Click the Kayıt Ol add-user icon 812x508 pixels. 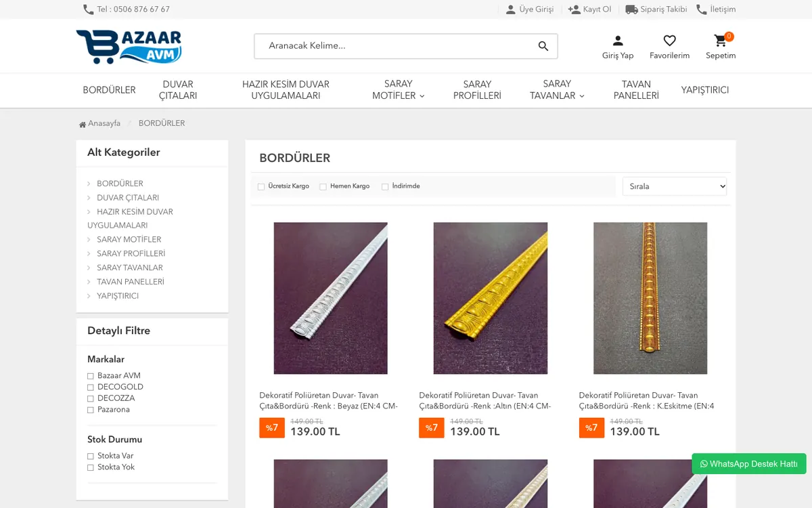[x=574, y=9]
